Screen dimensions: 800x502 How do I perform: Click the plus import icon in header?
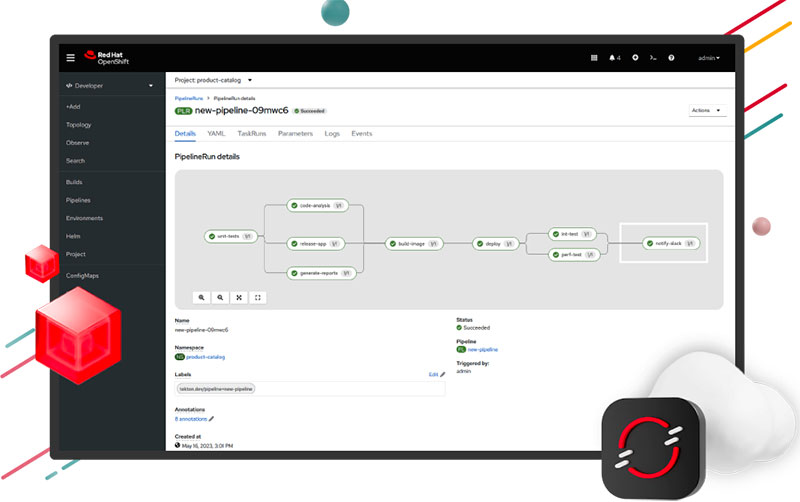(x=635, y=58)
